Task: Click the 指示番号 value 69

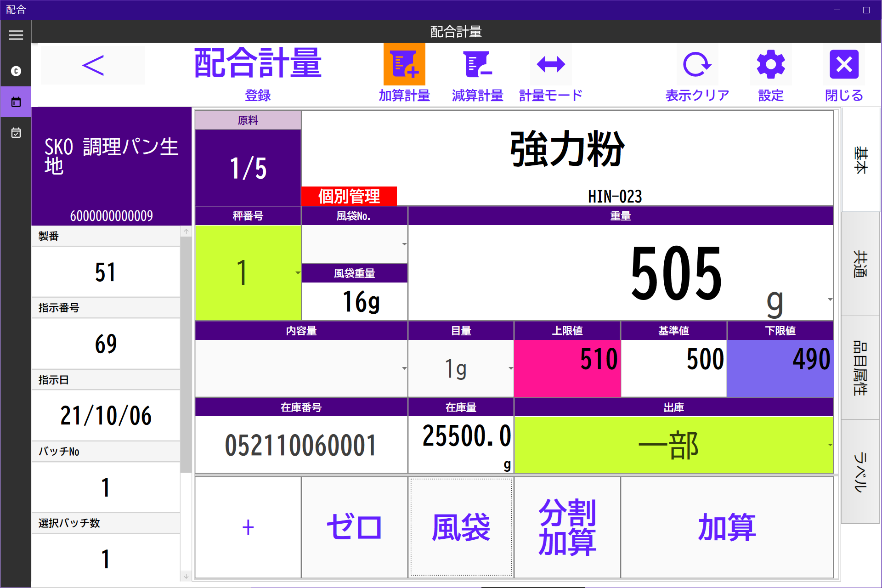Action: (106, 344)
